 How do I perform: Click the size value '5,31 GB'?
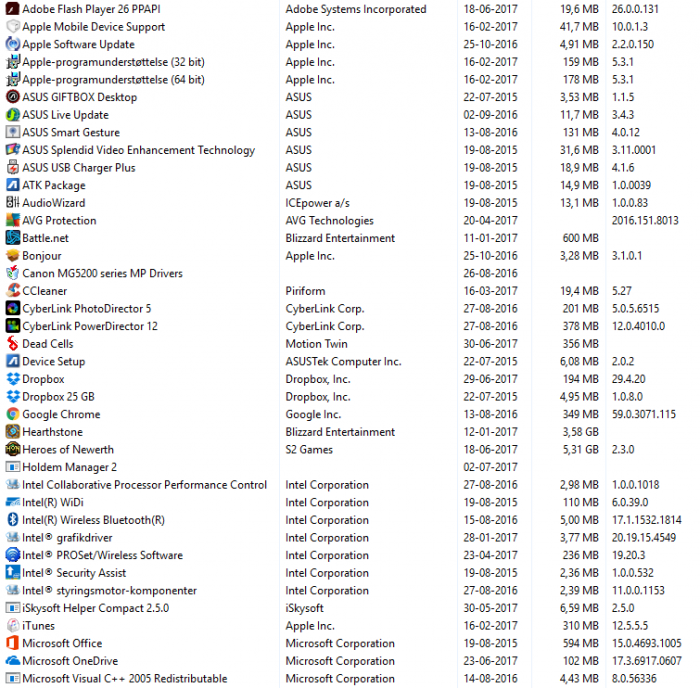[x=580, y=450]
